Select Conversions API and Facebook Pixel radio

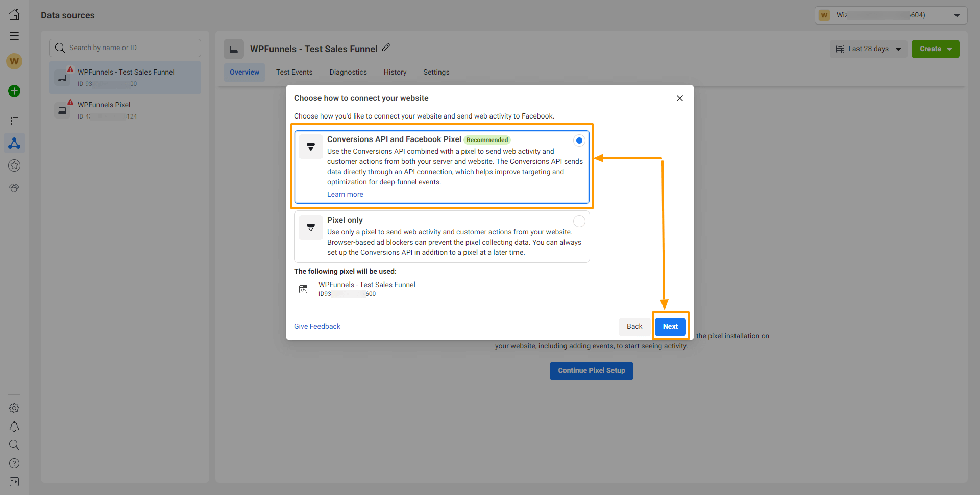[579, 140]
